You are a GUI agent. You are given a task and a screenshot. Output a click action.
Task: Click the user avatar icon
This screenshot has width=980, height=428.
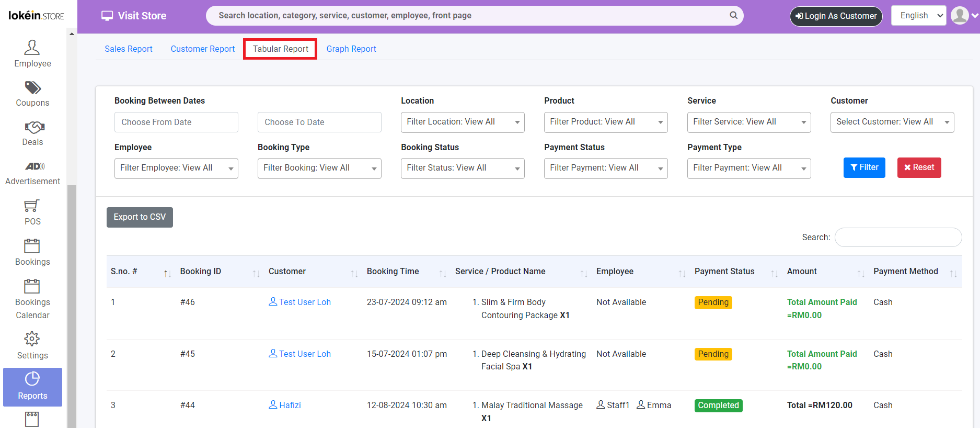pos(960,15)
